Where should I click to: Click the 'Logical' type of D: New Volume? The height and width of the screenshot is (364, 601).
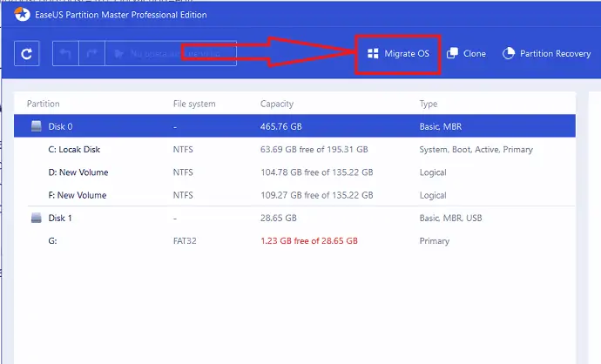click(433, 172)
